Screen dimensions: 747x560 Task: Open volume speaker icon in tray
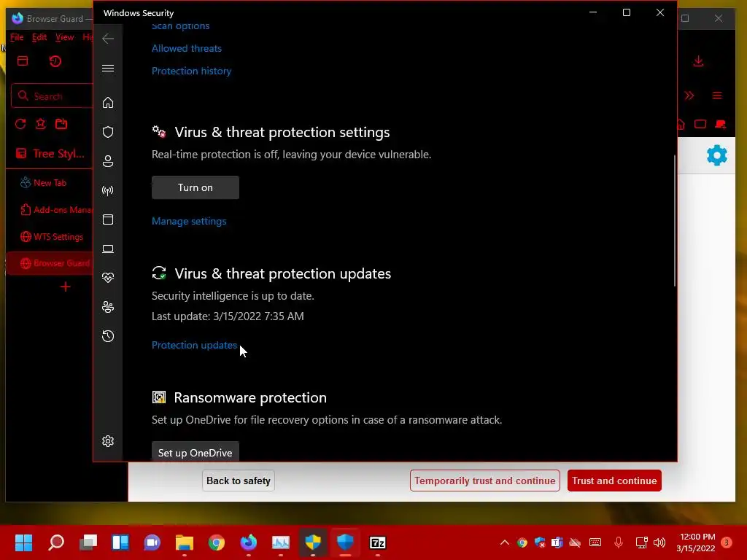pyautogui.click(x=659, y=542)
